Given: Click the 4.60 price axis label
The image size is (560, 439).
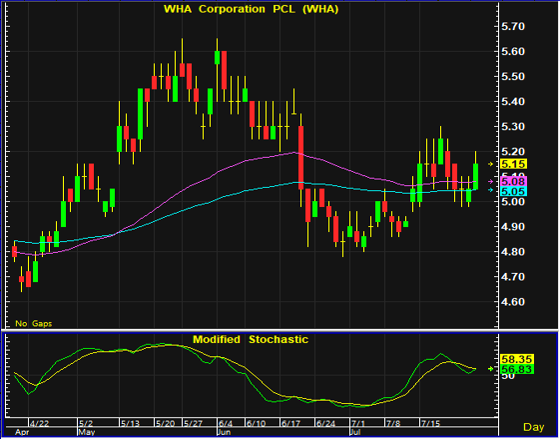Looking at the screenshot, I should (x=514, y=301).
